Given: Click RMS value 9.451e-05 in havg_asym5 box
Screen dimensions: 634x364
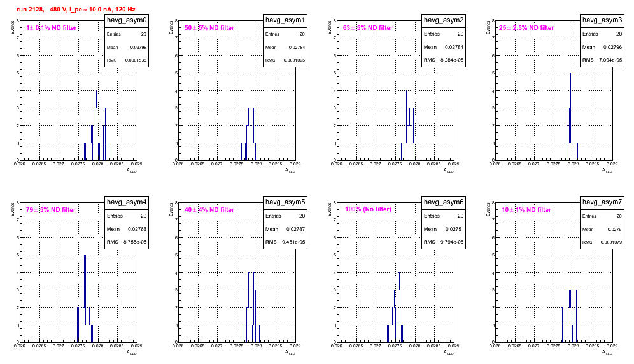Looking at the screenshot, I should 293,242.
